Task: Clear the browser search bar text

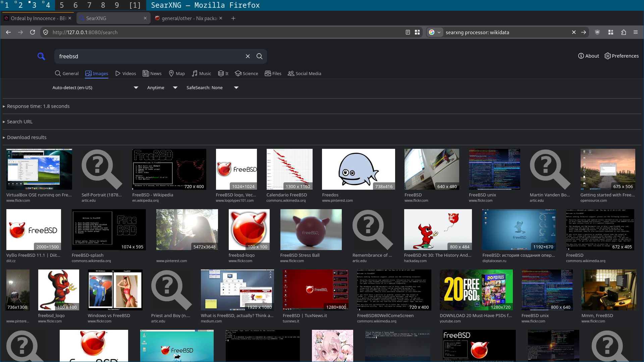Action: click(x=574, y=32)
